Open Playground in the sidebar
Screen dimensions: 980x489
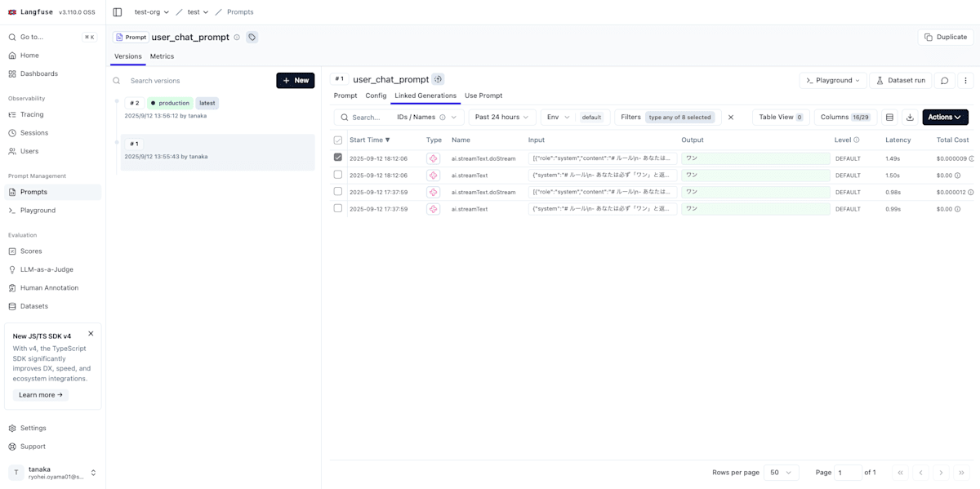tap(53, 210)
